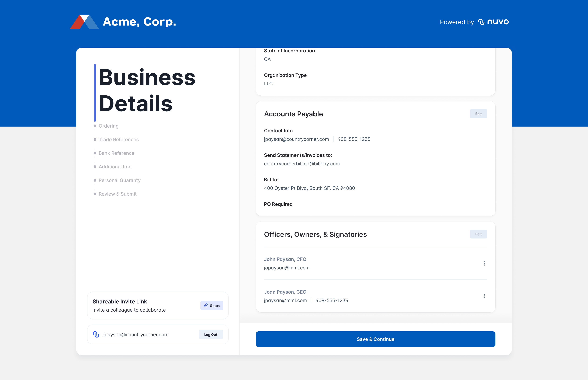The width and height of the screenshot is (588, 380).
Task: Click Nuvo icon beside logged-in email
Action: click(96, 334)
